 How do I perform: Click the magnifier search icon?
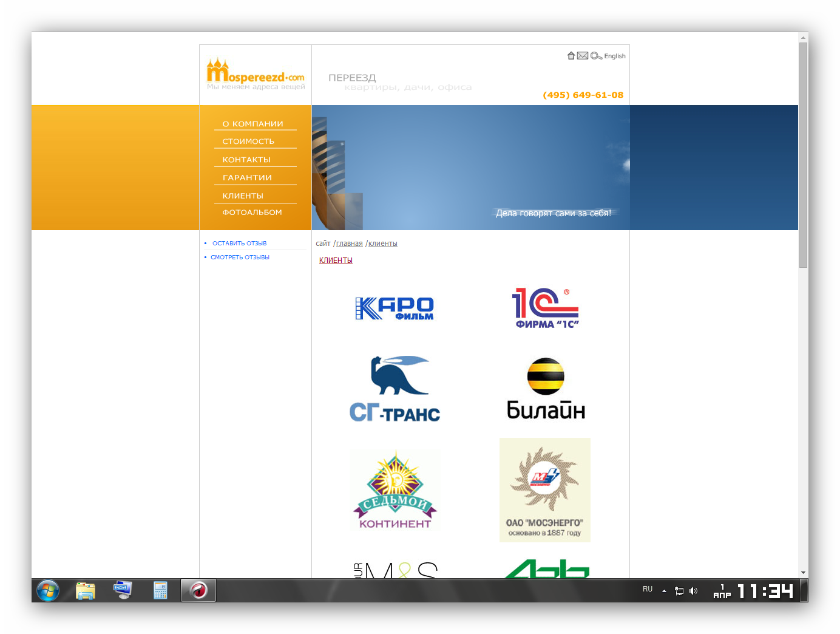pos(596,56)
